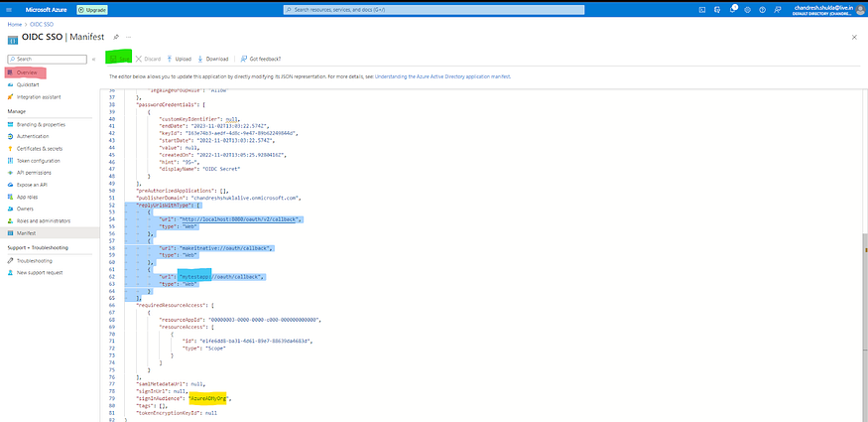This screenshot has width=868, height=422.
Task: Click the "resourceAppId" line
Action: pos(240,320)
